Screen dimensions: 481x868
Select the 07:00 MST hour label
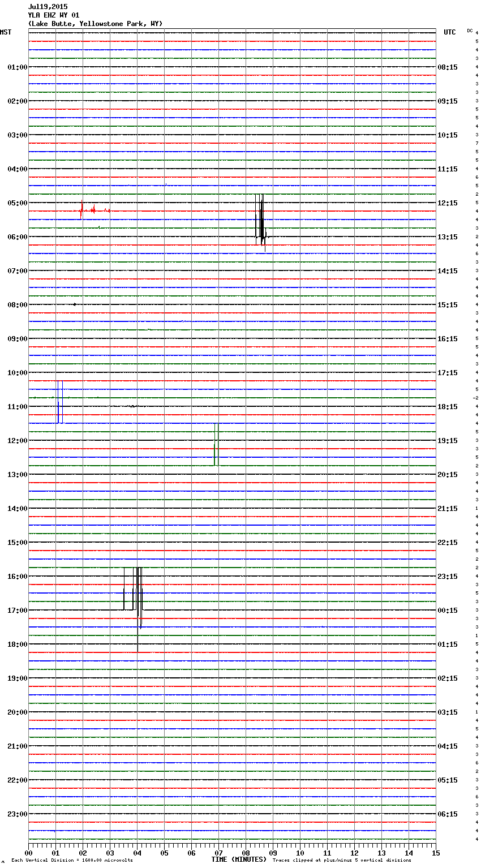tap(17, 270)
